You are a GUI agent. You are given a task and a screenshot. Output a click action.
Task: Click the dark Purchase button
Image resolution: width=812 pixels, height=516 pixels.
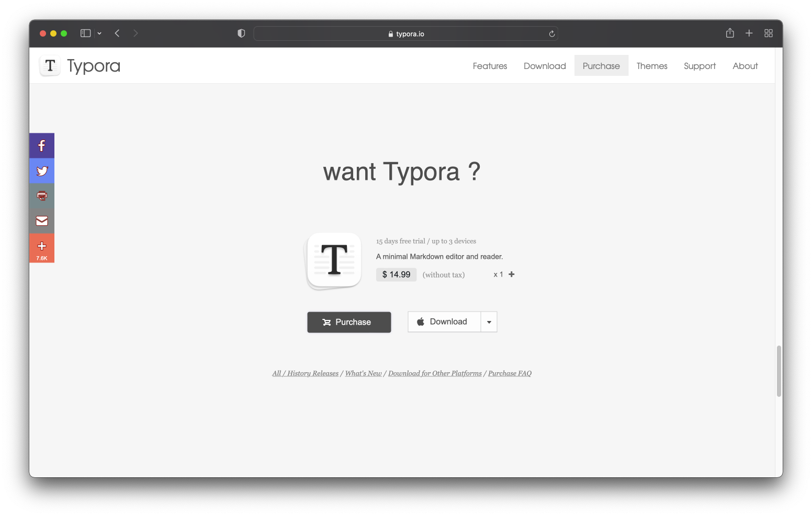click(x=349, y=322)
